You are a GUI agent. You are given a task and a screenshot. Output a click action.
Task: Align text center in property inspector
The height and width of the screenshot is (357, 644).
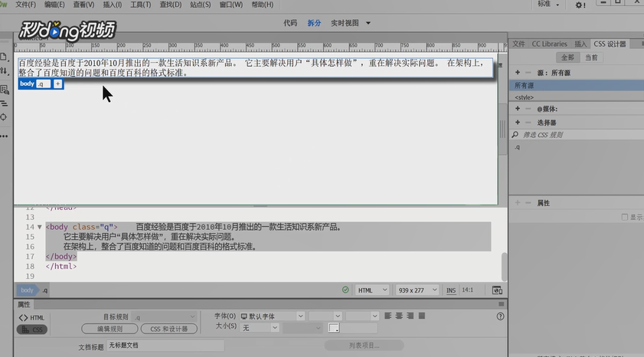399,316
